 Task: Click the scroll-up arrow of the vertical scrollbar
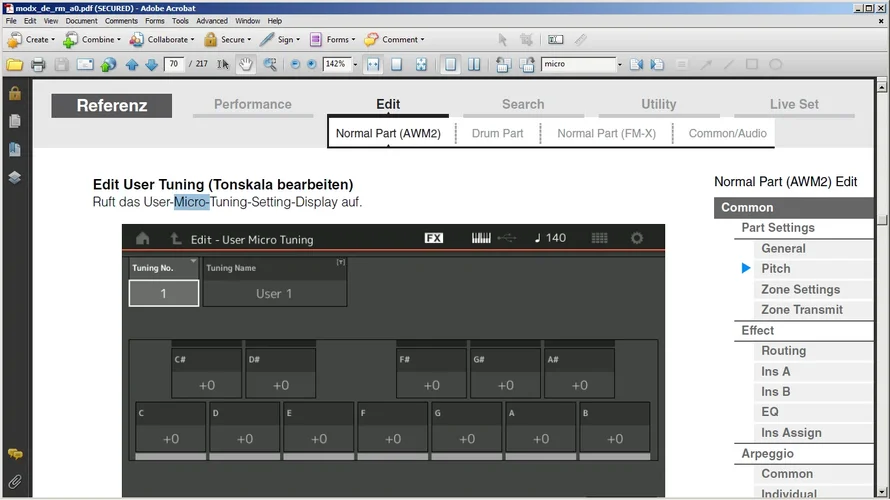(x=882, y=87)
